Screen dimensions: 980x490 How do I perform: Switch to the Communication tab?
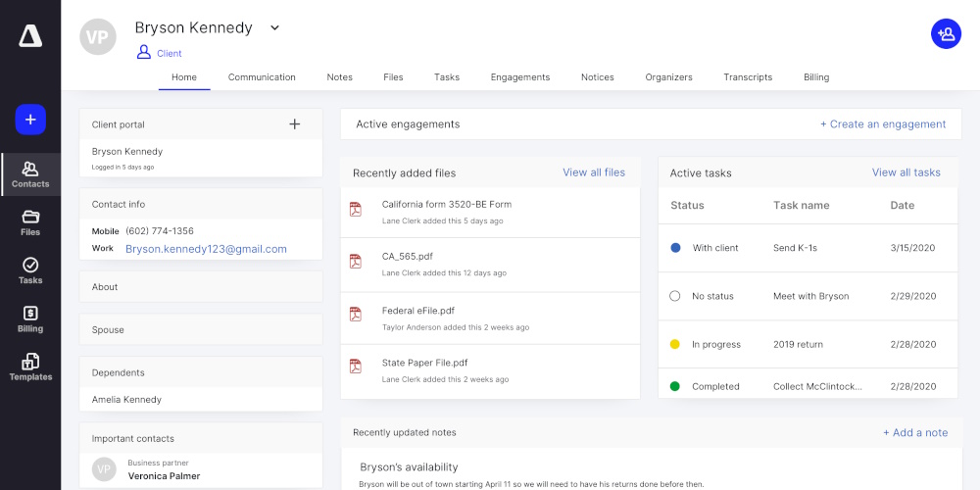(x=262, y=77)
